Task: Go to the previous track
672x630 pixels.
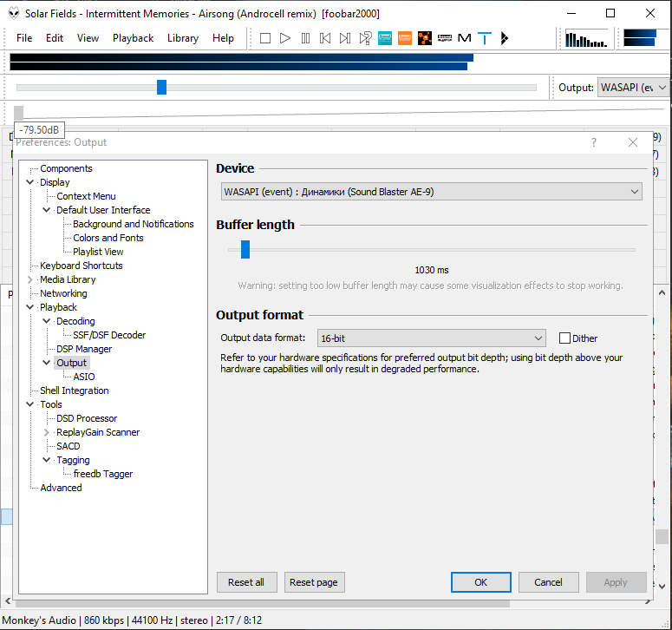Action: pos(325,38)
